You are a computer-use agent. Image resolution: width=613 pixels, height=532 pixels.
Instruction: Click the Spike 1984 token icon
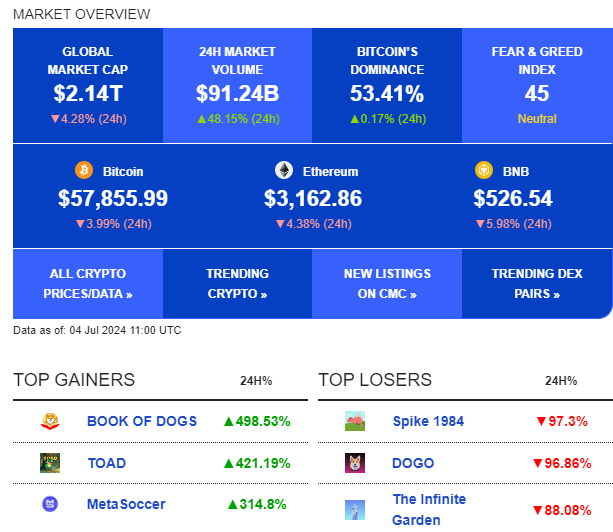tap(355, 421)
